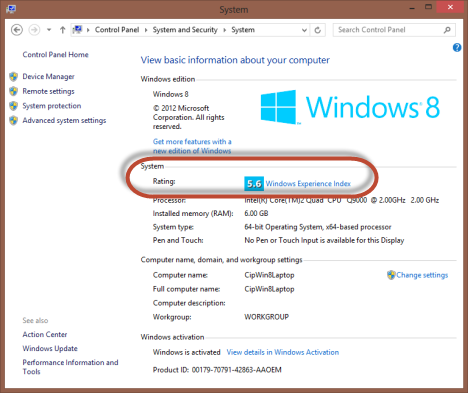468x393 pixels.
Task: Go back with the Back arrow button
Action: [17, 30]
